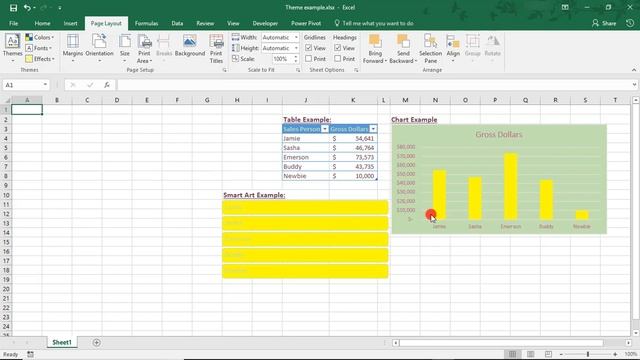Viewport: 640px width, 360px height.
Task: Open the Margins menu
Action: point(73,48)
